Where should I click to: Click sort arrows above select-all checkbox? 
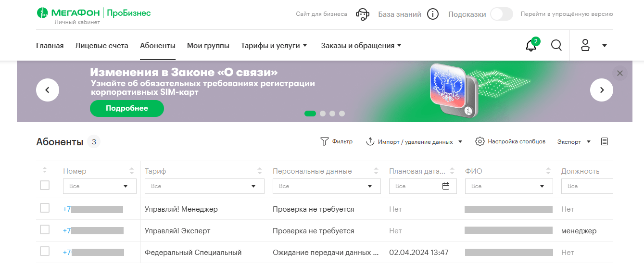click(x=45, y=170)
